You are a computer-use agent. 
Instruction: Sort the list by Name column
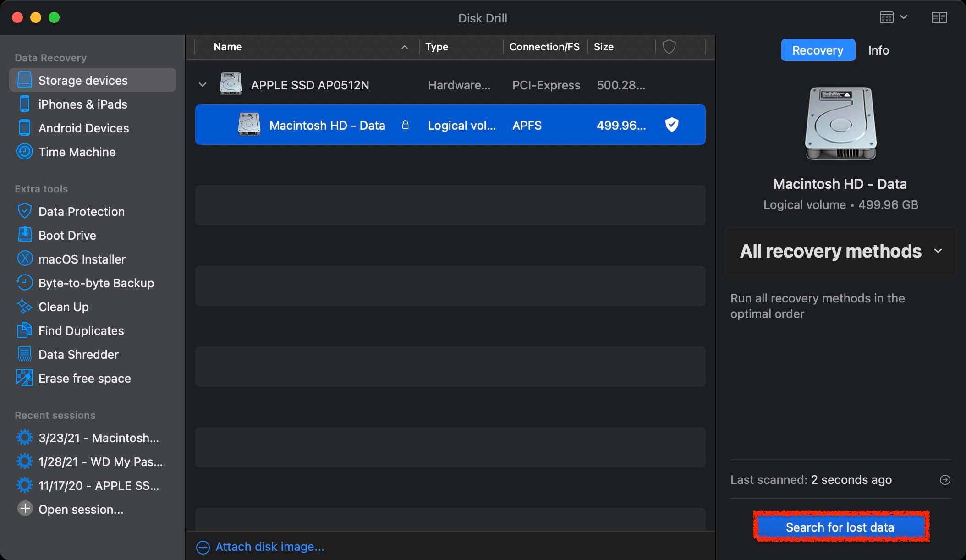point(228,47)
